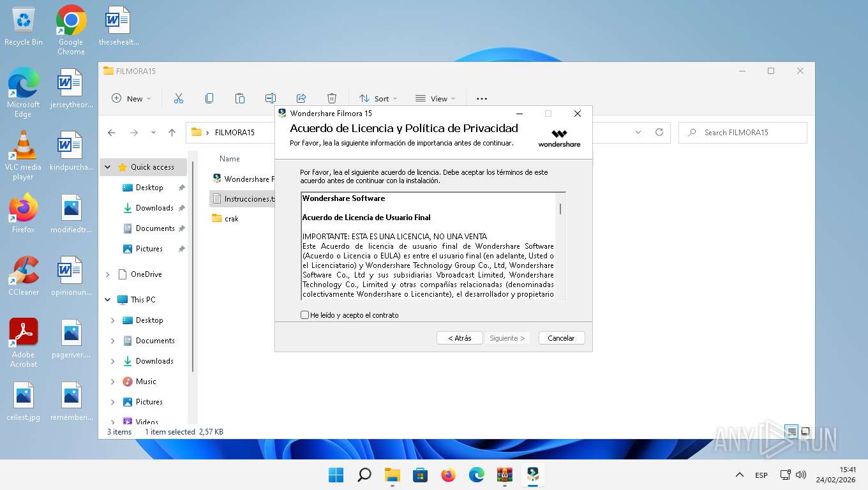Open taskbar Search
This screenshot has width=868, height=490.
[364, 475]
